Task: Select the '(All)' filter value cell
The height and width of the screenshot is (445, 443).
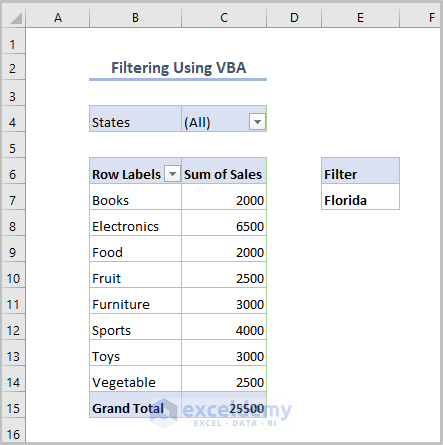Action: point(224,119)
